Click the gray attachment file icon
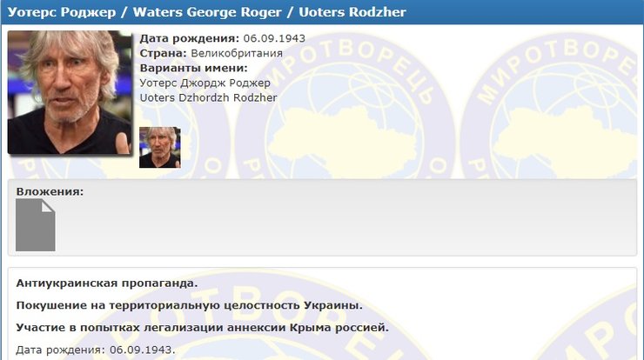Image resolution: width=644 pixels, height=360 pixels. pyautogui.click(x=35, y=224)
